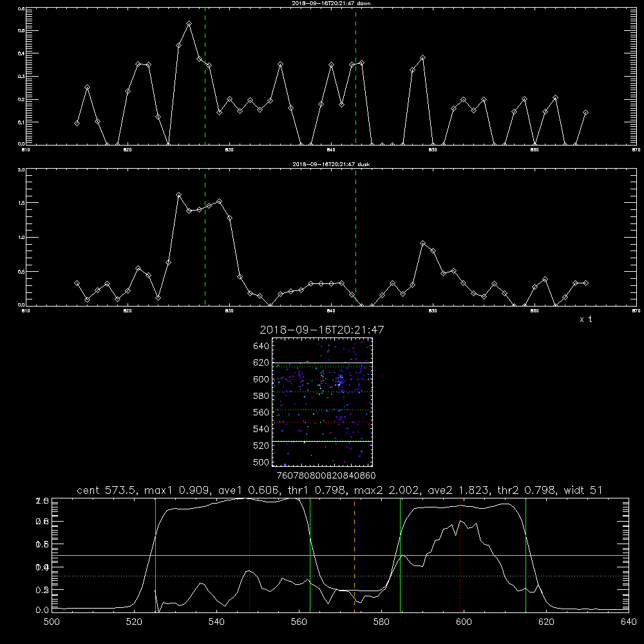Image resolution: width=644 pixels, height=644 pixels.
Task: Click the 'x t' axis label under dusk plot
Action: tap(585, 319)
